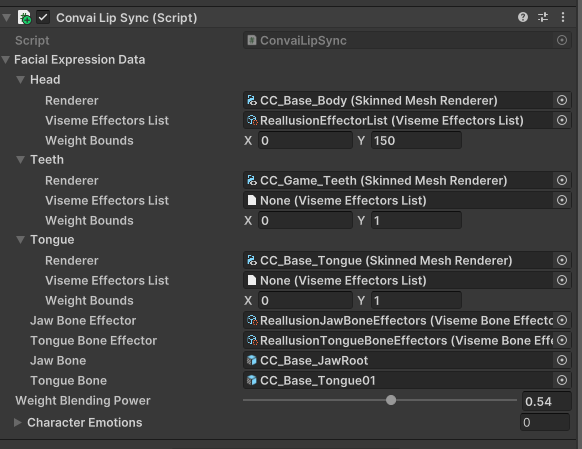Image resolution: width=582 pixels, height=449 pixels.
Task: Expand the Character Emotions list
Action: [x=17, y=422]
